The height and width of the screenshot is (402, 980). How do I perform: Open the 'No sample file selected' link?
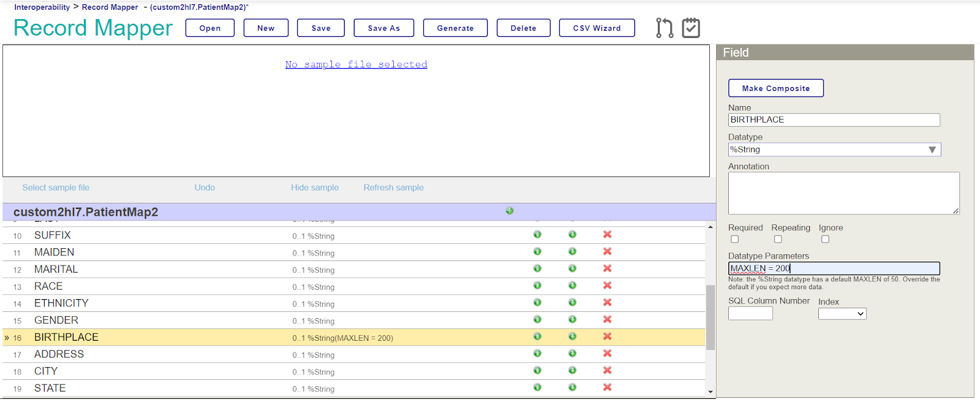(x=356, y=64)
